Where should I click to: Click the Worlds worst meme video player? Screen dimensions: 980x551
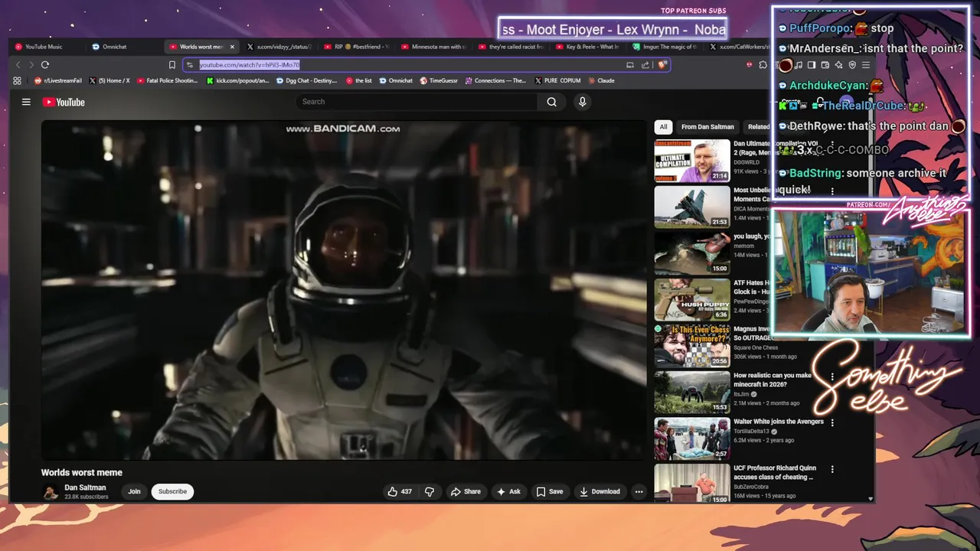[x=344, y=290]
